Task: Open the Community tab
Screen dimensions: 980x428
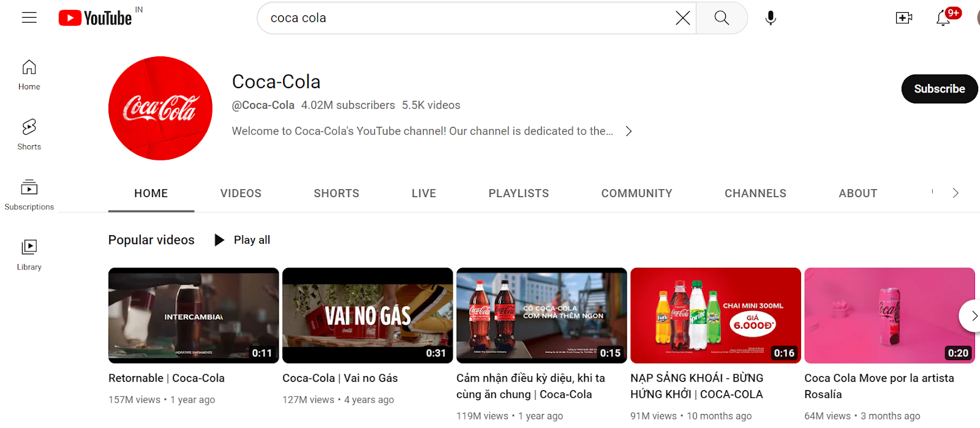Action: coord(636,193)
